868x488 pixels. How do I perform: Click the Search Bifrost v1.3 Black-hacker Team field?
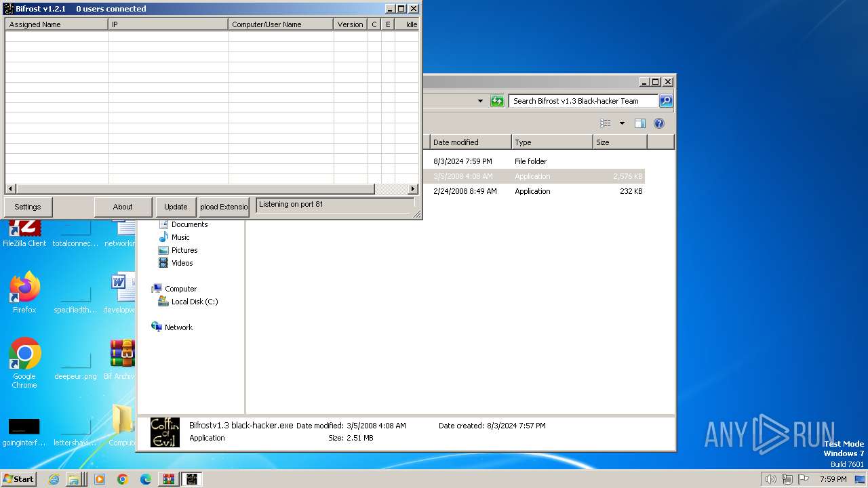click(583, 101)
